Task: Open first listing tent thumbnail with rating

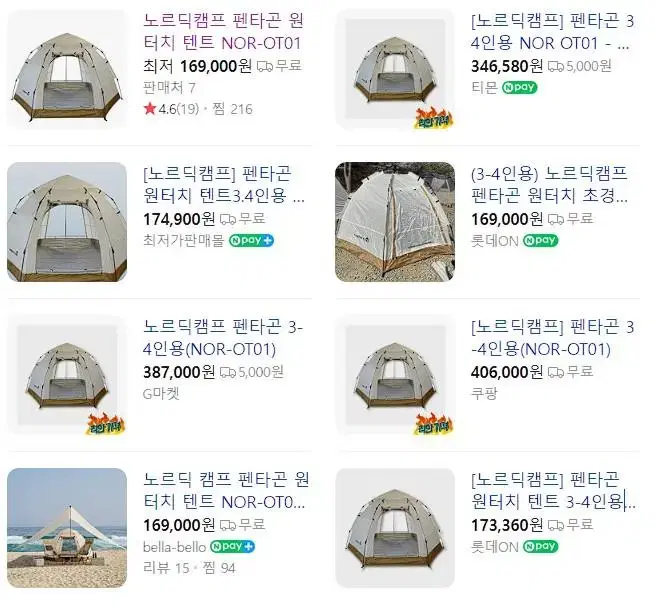Action: click(67, 69)
